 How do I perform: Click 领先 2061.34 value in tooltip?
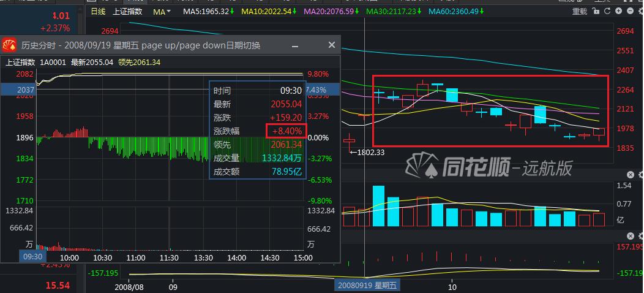[286, 145]
